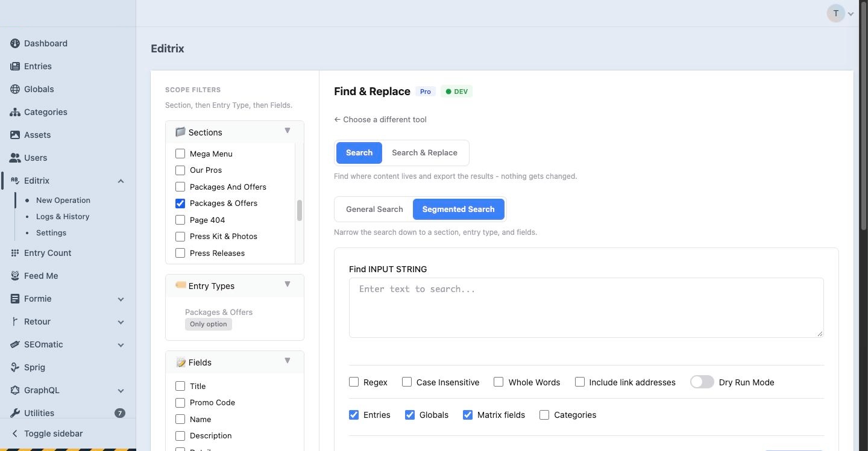Collapse the Sections filter panel
Viewport: 868px width, 451px height.
tap(288, 131)
